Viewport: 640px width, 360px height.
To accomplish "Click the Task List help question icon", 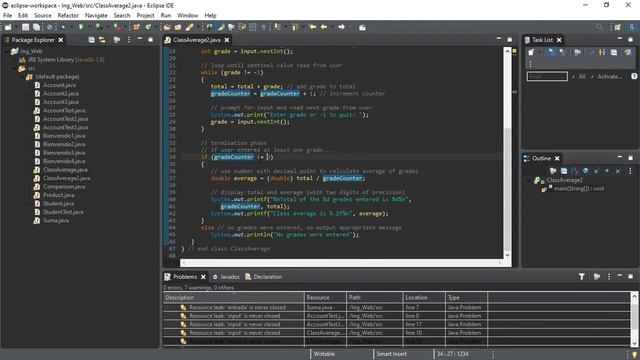I will (x=634, y=76).
